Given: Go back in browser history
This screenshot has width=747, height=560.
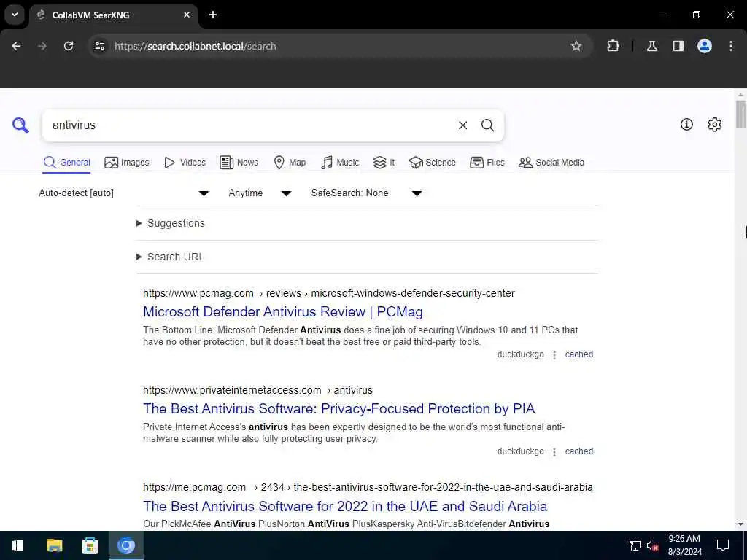Looking at the screenshot, I should pyautogui.click(x=16, y=46).
